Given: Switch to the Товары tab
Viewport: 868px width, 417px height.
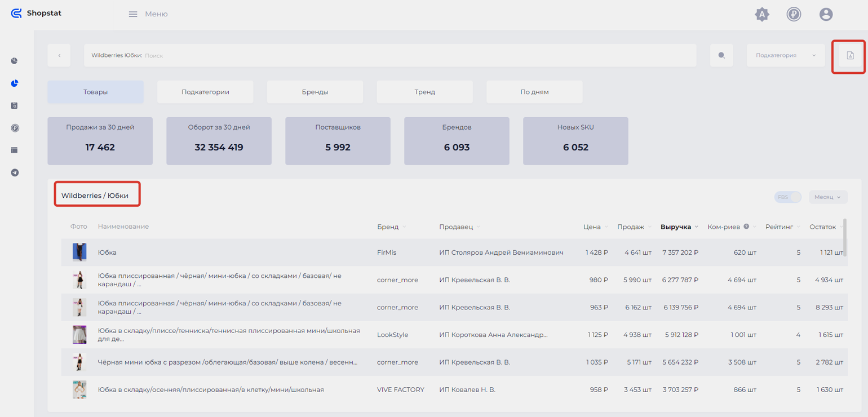Looking at the screenshot, I should [x=95, y=92].
